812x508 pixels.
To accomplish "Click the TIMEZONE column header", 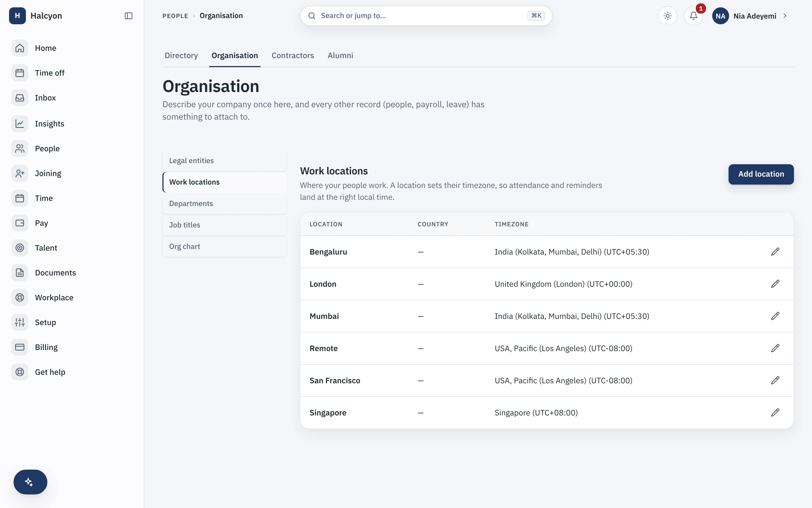I will click(511, 224).
